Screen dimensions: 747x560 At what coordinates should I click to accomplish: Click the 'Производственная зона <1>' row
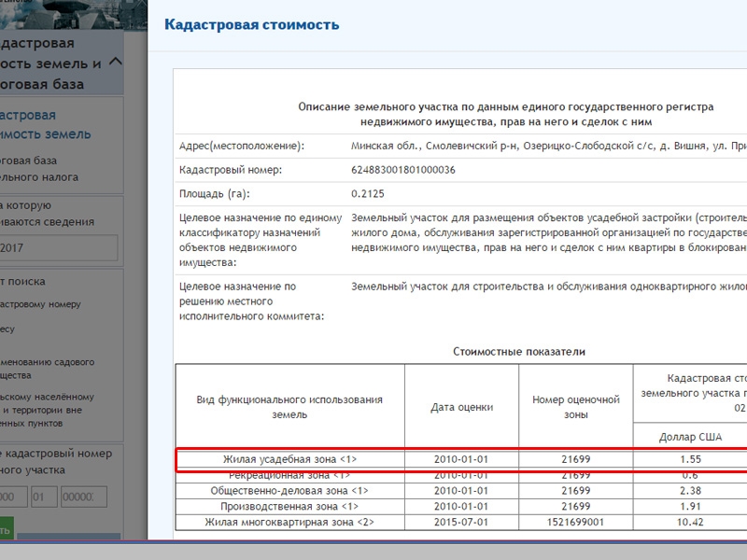(x=289, y=506)
